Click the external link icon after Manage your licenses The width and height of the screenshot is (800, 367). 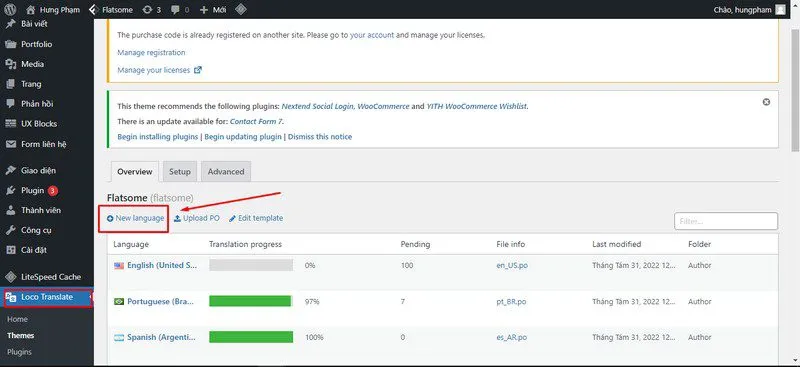pos(198,70)
